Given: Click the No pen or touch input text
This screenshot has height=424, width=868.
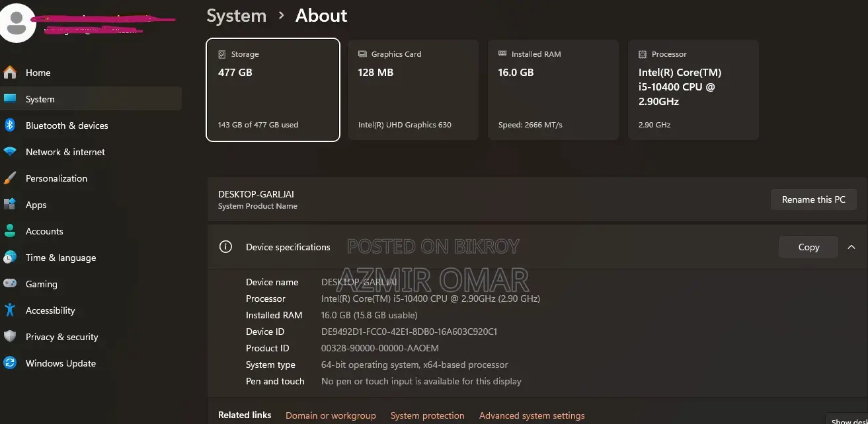Looking at the screenshot, I should click(x=421, y=381).
